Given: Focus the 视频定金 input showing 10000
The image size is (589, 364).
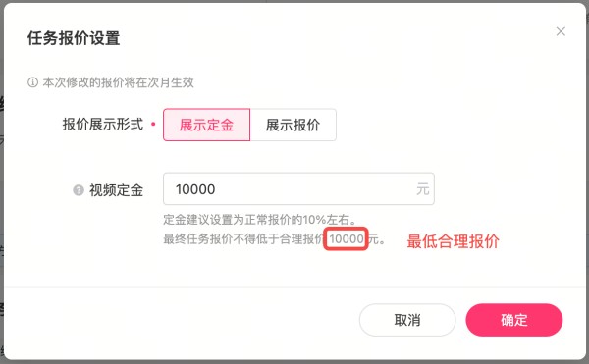Looking at the screenshot, I should (298, 188).
